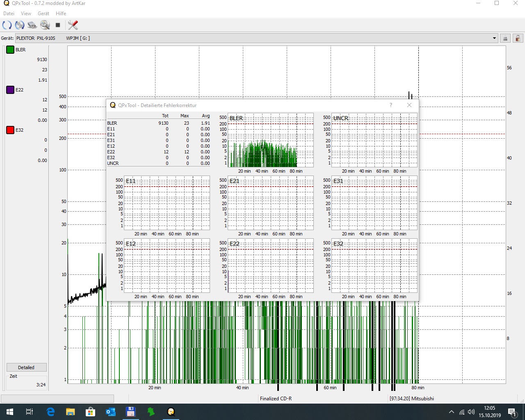Image resolution: width=525 pixels, height=420 pixels.
Task: Open Outlook from the taskbar
Action: [111, 412]
